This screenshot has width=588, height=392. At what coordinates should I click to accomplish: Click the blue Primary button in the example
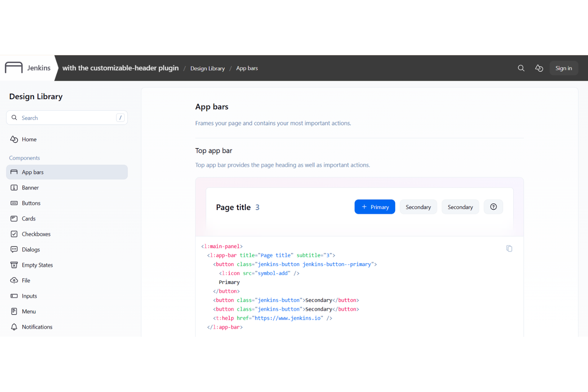coord(374,207)
